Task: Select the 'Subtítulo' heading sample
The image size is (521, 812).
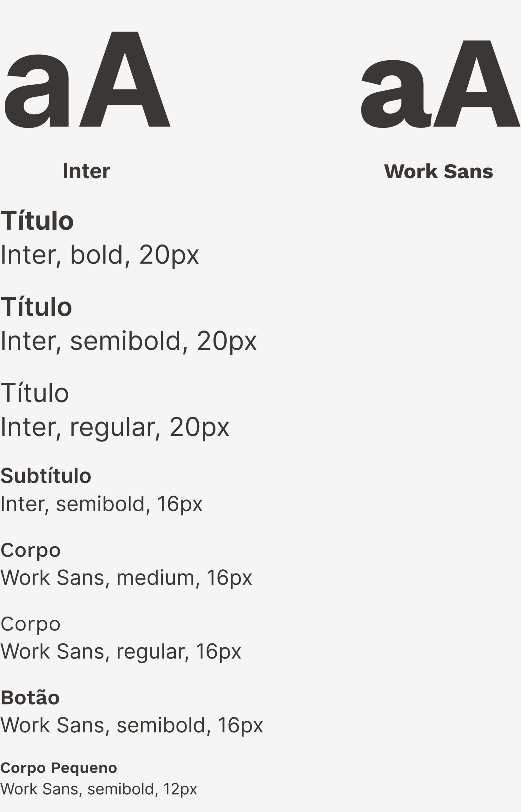Action: pyautogui.click(x=46, y=476)
